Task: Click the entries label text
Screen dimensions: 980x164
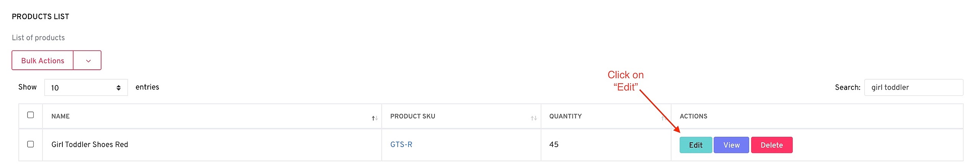Action: coord(147,87)
